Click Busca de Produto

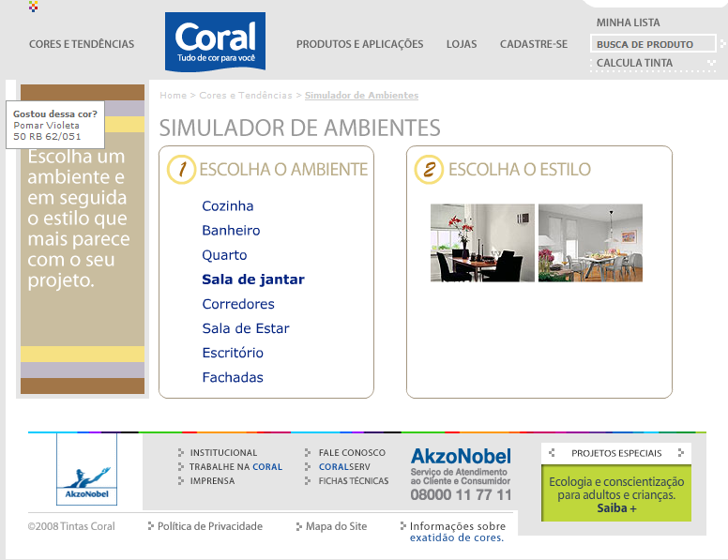(653, 44)
